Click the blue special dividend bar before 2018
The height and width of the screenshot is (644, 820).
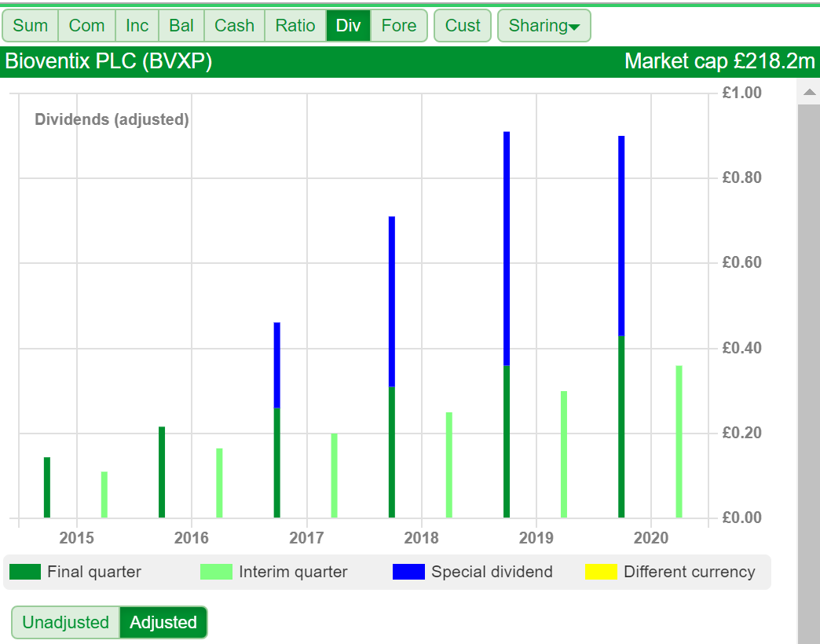click(x=392, y=302)
